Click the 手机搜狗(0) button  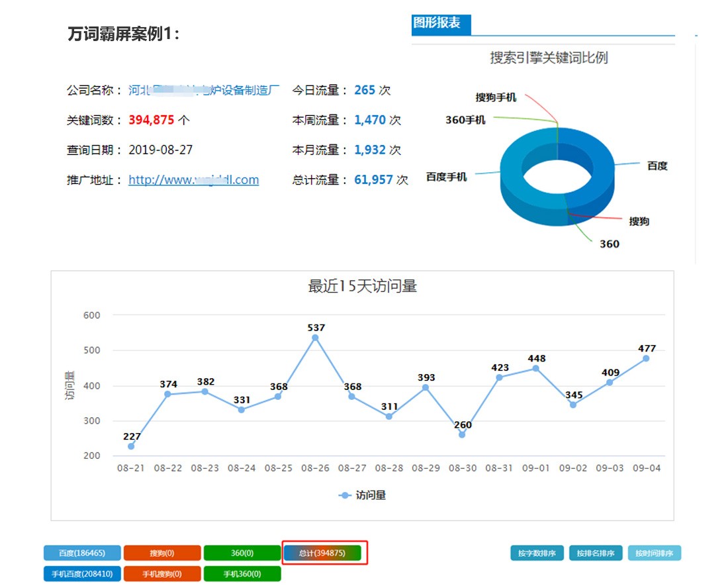(x=161, y=574)
